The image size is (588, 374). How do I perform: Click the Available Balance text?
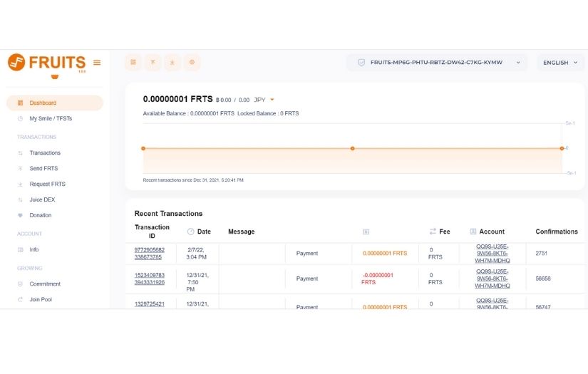[x=189, y=113]
